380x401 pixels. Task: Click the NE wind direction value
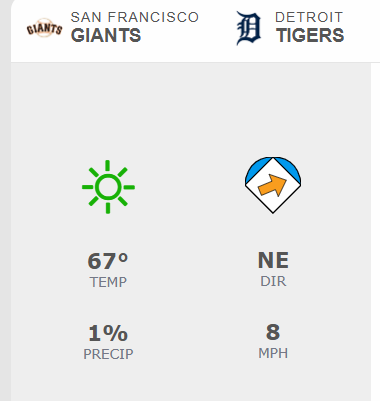(273, 260)
